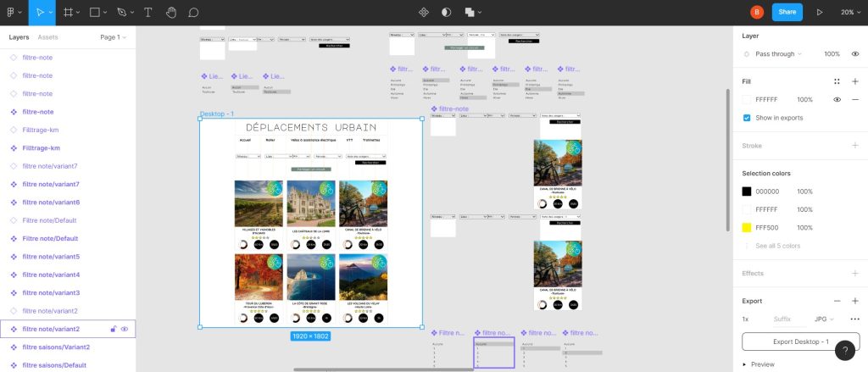Present the prototype with play icon
Screen dimensions: 868x372
pyautogui.click(x=820, y=12)
